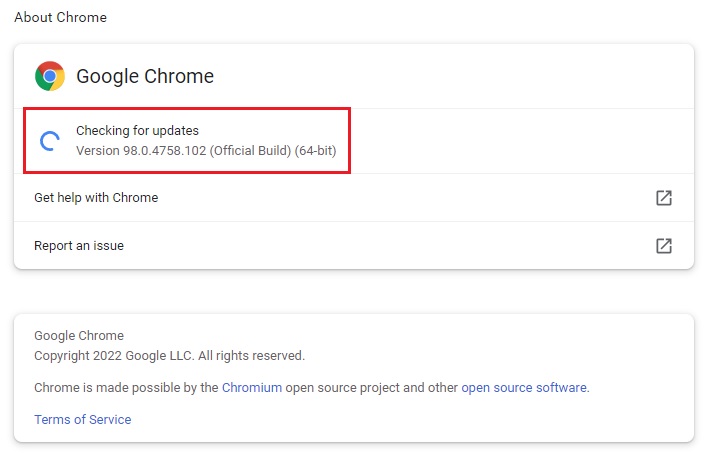Image resolution: width=711 pixels, height=454 pixels.
Task: Click the "open source project and other" text
Action: point(372,387)
